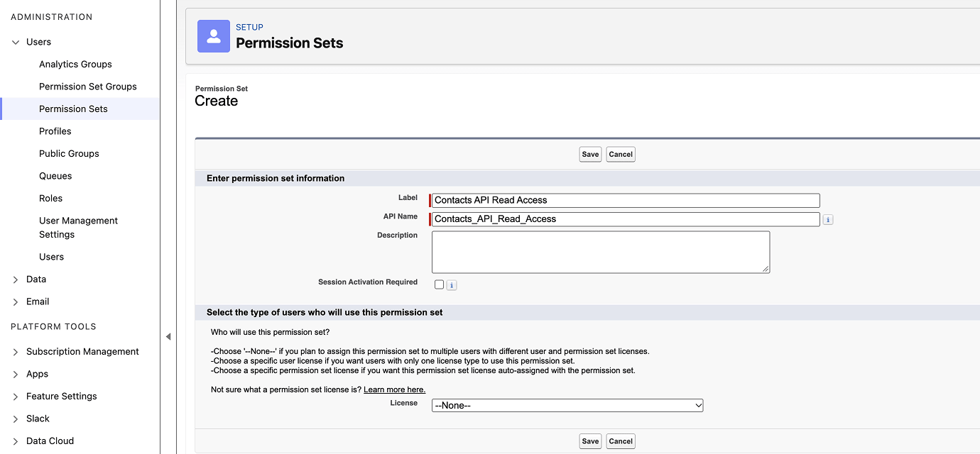Follow the Learn more here link
The width and height of the screenshot is (980, 454).
click(394, 389)
